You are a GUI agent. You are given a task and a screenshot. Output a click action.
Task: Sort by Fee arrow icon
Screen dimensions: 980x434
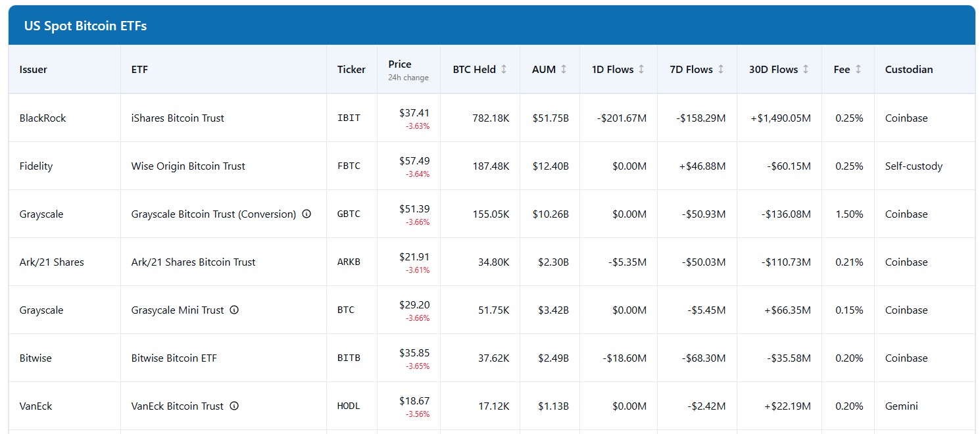pos(858,69)
